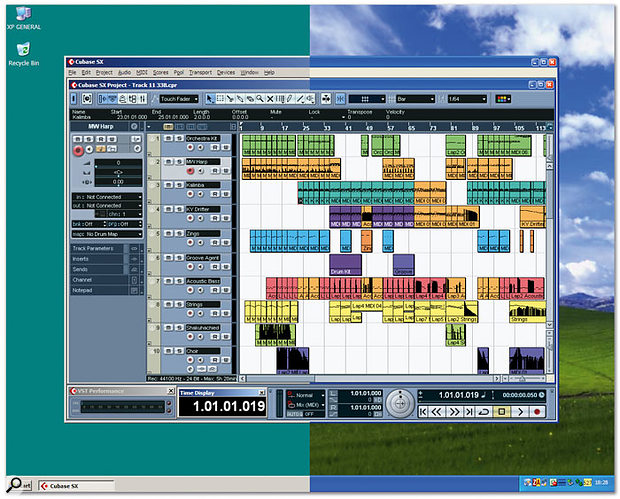Click the taskbar clock
Image resolution: width=620 pixels, height=499 pixels.
[601, 483]
